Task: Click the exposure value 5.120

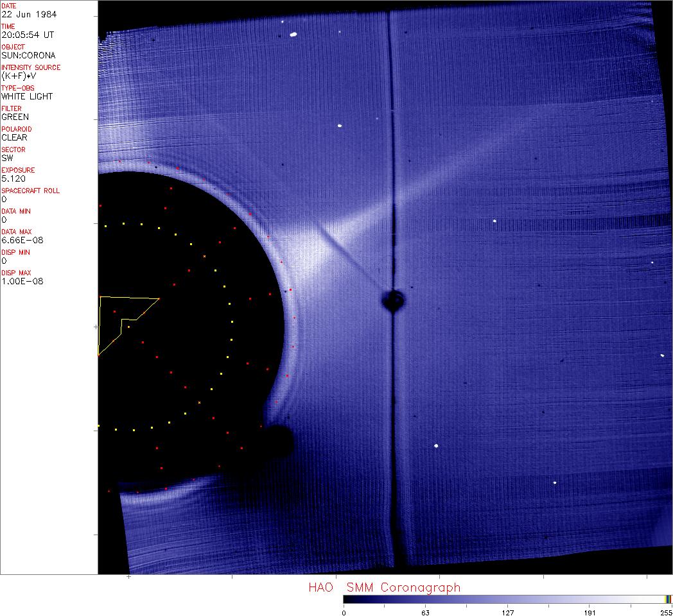Action: click(13, 179)
